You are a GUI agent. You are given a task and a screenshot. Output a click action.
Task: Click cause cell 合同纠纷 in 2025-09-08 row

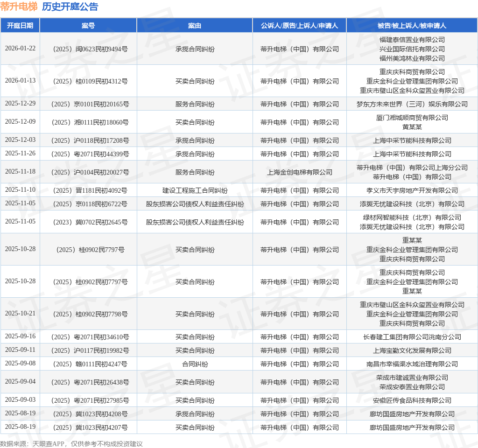click(x=195, y=364)
